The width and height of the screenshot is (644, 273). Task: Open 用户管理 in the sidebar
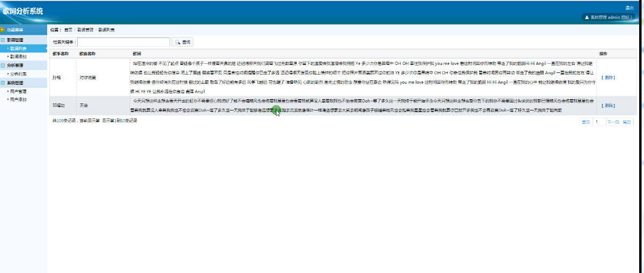(18, 92)
